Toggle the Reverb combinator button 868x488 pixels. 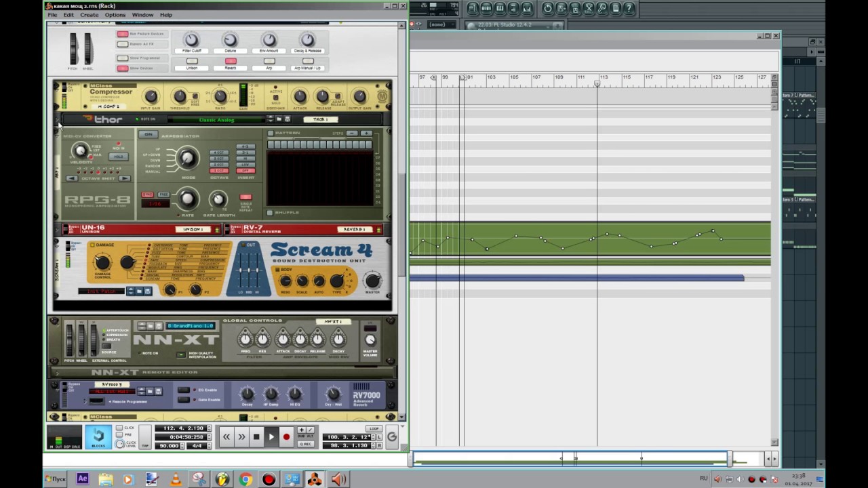[x=231, y=62]
